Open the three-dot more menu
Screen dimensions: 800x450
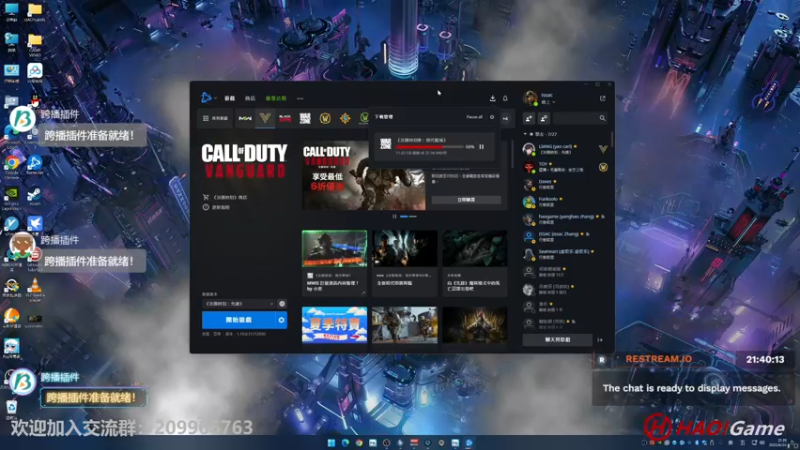[x=300, y=98]
